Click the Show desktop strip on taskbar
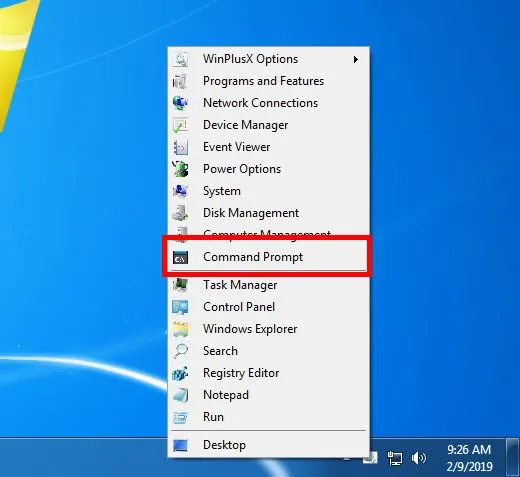Viewport: 520px width, 477px height. [x=512, y=457]
